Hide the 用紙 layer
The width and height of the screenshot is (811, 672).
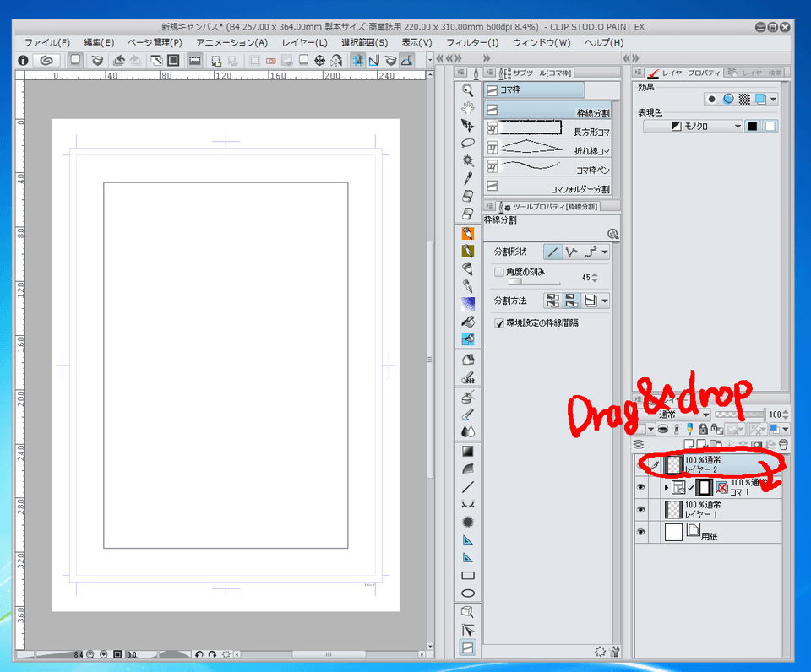pyautogui.click(x=640, y=531)
